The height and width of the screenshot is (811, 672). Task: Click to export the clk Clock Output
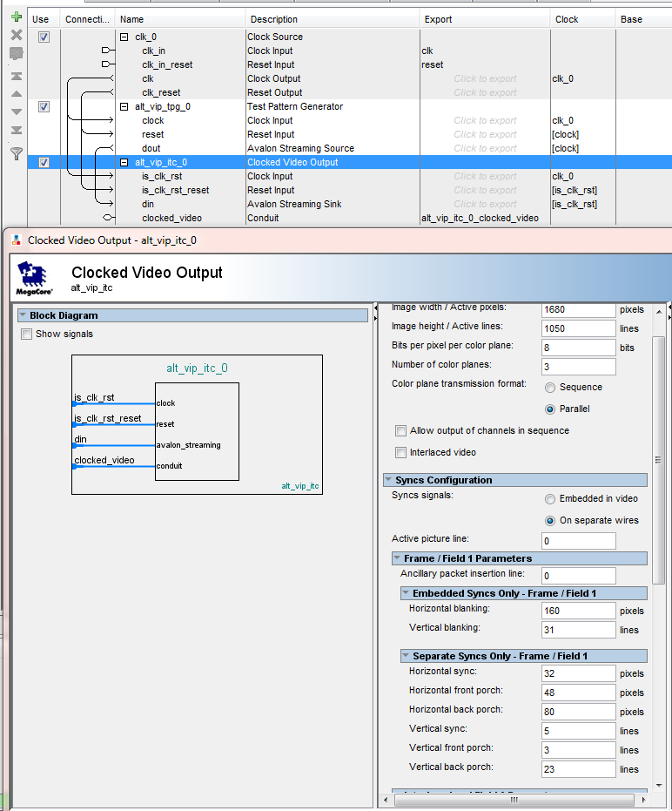click(485, 78)
